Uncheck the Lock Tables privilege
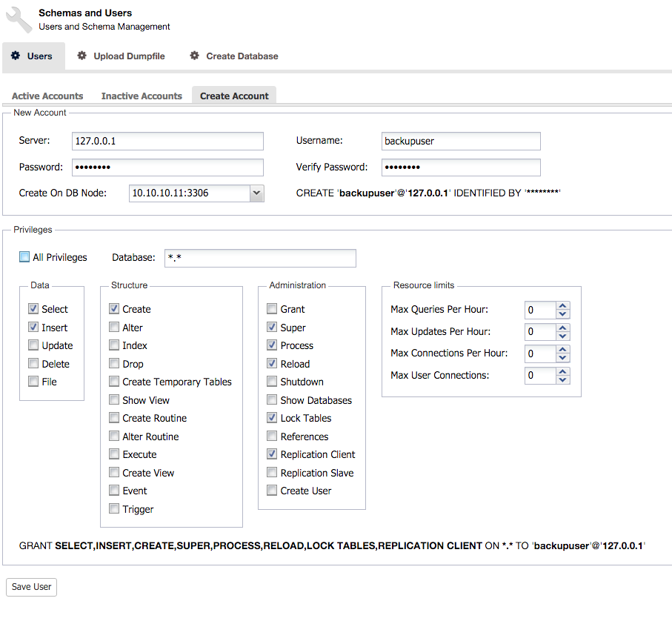The height and width of the screenshot is (644, 672). tap(272, 418)
